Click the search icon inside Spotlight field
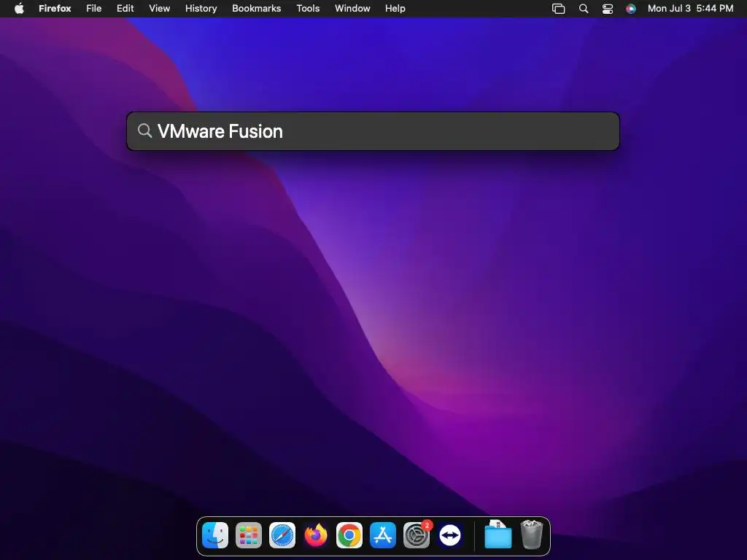This screenshot has height=560, width=747. (x=145, y=131)
